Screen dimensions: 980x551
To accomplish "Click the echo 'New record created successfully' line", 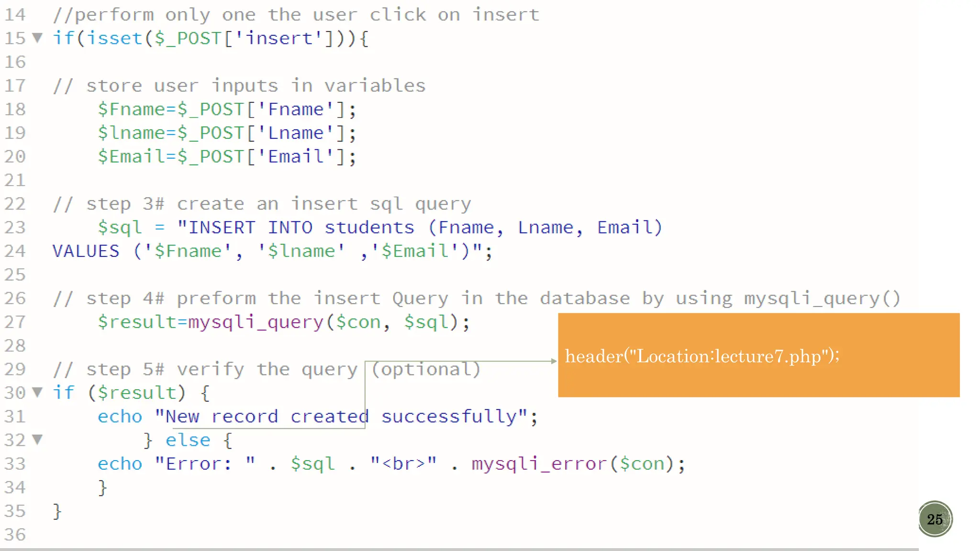I will click(318, 417).
